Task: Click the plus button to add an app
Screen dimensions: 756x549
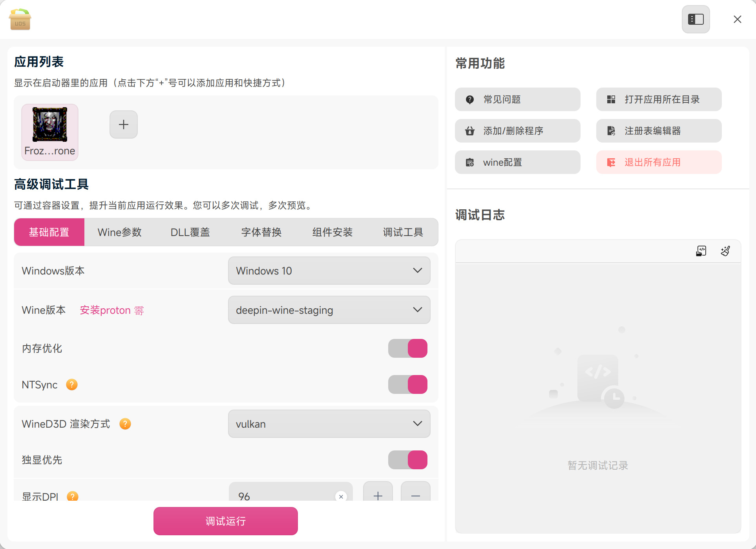Action: point(124,124)
